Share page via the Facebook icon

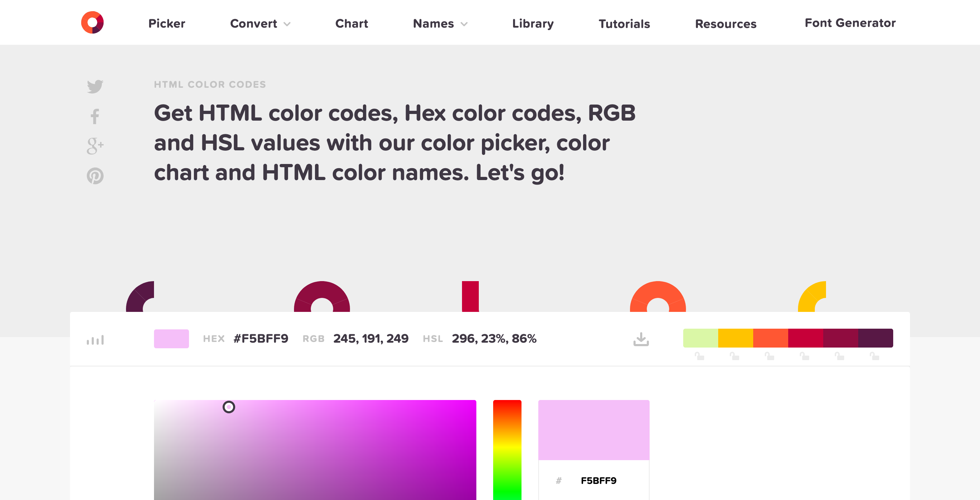[95, 116]
